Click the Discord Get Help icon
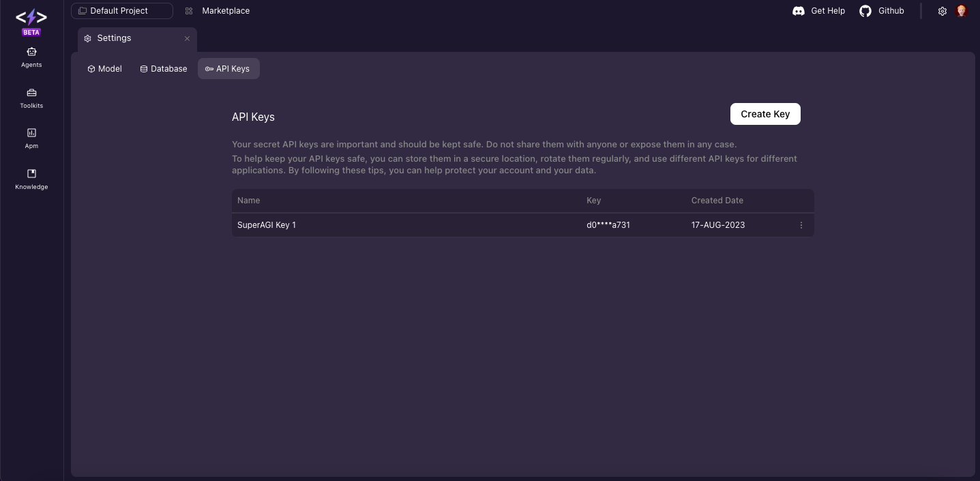980x481 pixels. (799, 11)
